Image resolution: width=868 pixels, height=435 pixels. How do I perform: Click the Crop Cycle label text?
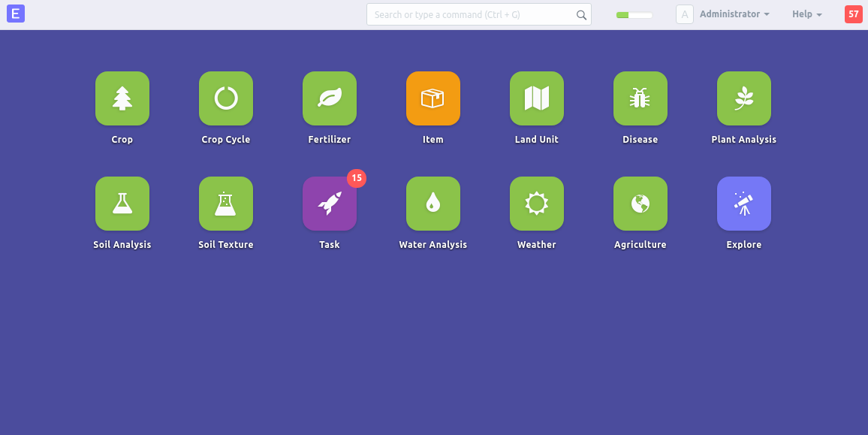point(226,140)
